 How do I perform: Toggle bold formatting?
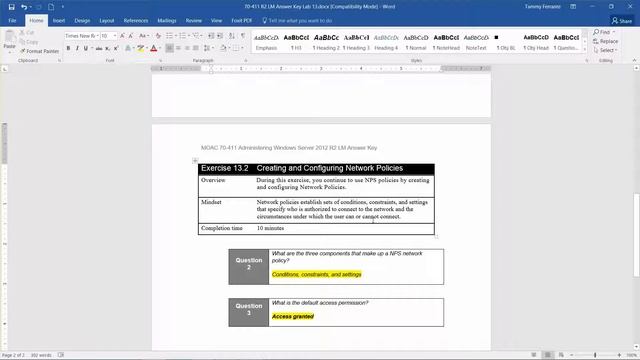coord(68,48)
